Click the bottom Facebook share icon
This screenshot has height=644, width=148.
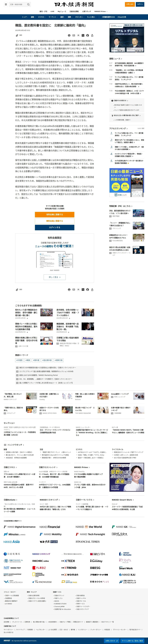pyautogui.click(x=87, y=290)
